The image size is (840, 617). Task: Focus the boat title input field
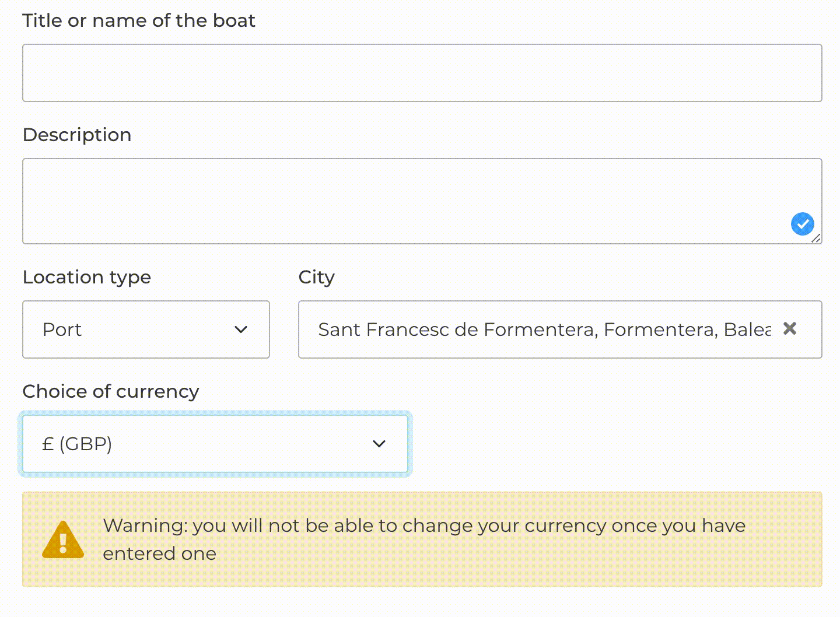[422, 73]
